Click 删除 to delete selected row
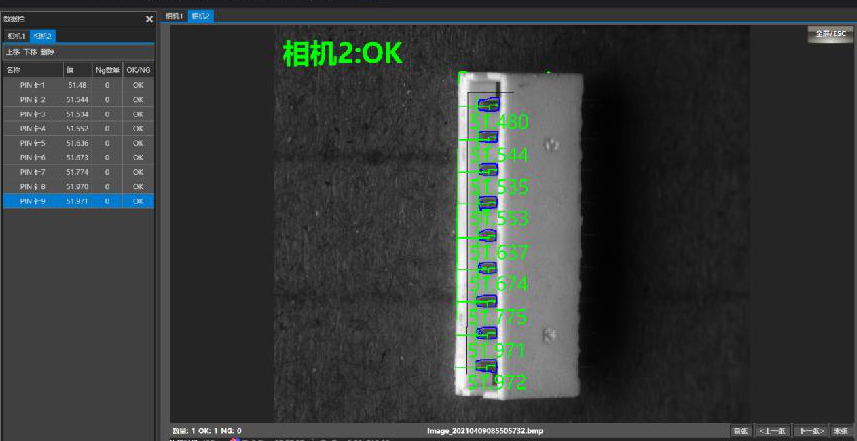Image resolution: width=857 pixels, height=441 pixels. pyautogui.click(x=47, y=52)
